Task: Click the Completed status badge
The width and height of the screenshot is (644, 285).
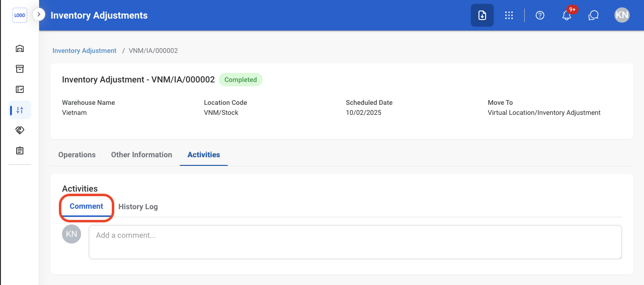Action: coord(240,80)
